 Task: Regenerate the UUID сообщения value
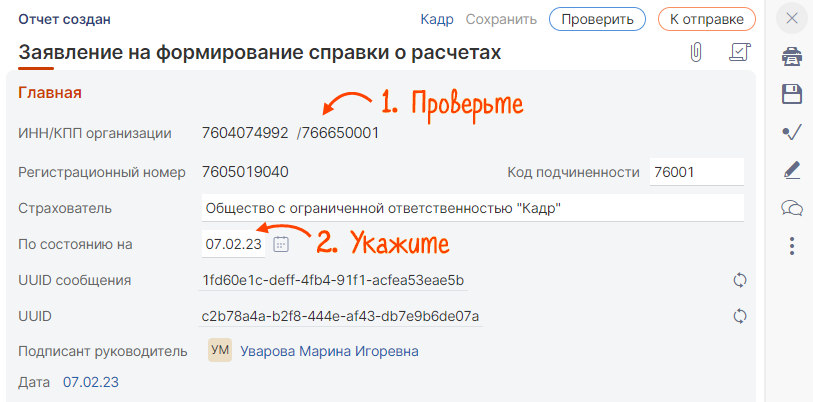click(740, 280)
